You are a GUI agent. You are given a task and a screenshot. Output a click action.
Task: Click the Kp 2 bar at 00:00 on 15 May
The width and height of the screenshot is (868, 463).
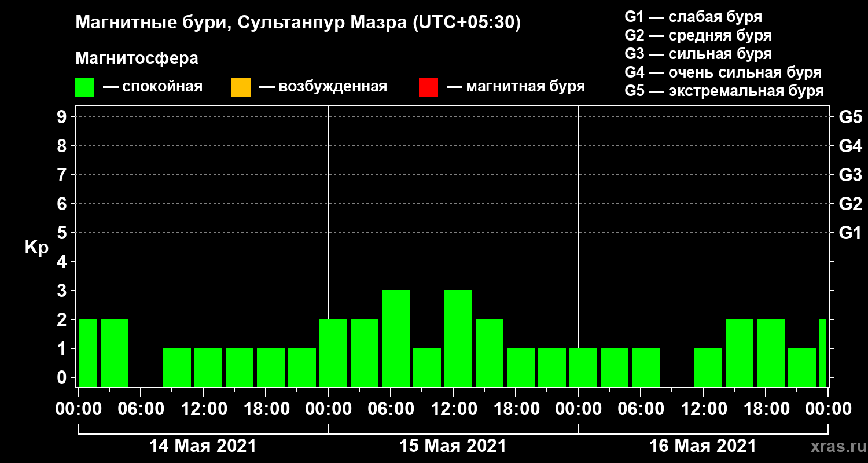[x=333, y=352]
